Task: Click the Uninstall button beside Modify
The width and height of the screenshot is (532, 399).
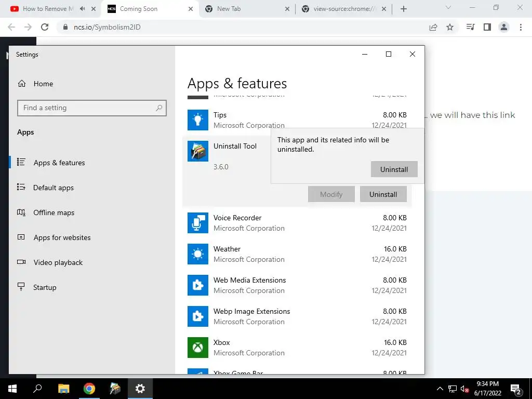Action: coord(383,194)
